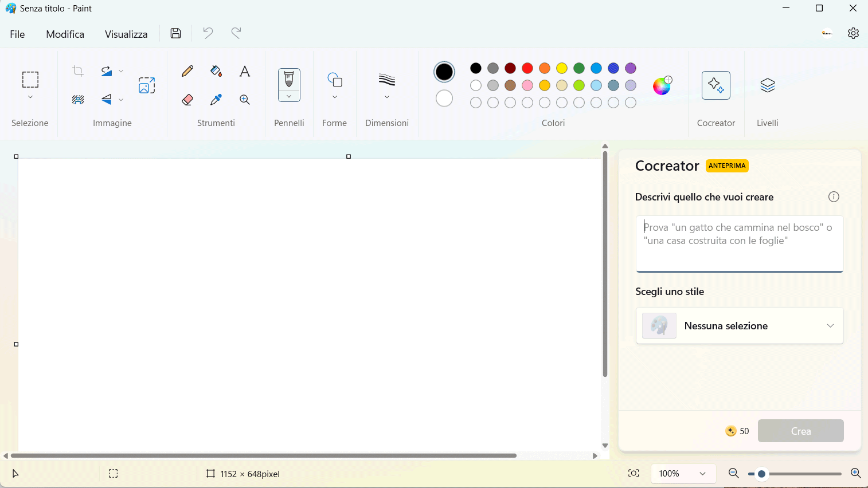Click the Undo arrow

tap(208, 33)
